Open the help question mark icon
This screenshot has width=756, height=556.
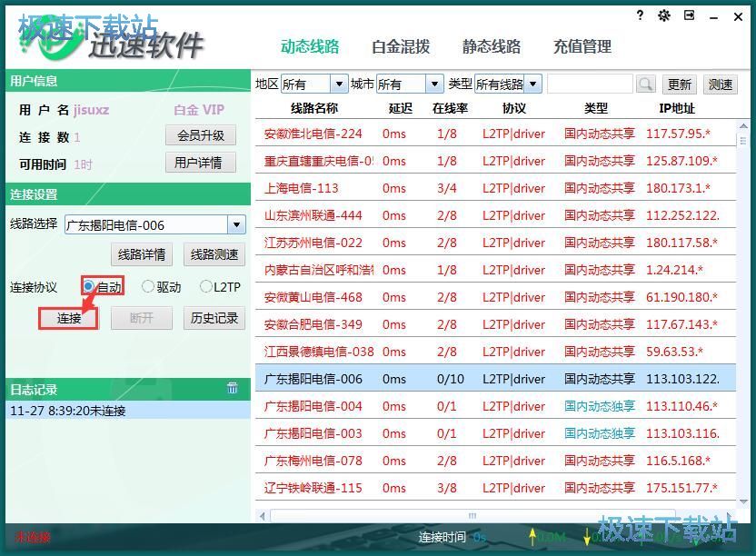coord(640,15)
